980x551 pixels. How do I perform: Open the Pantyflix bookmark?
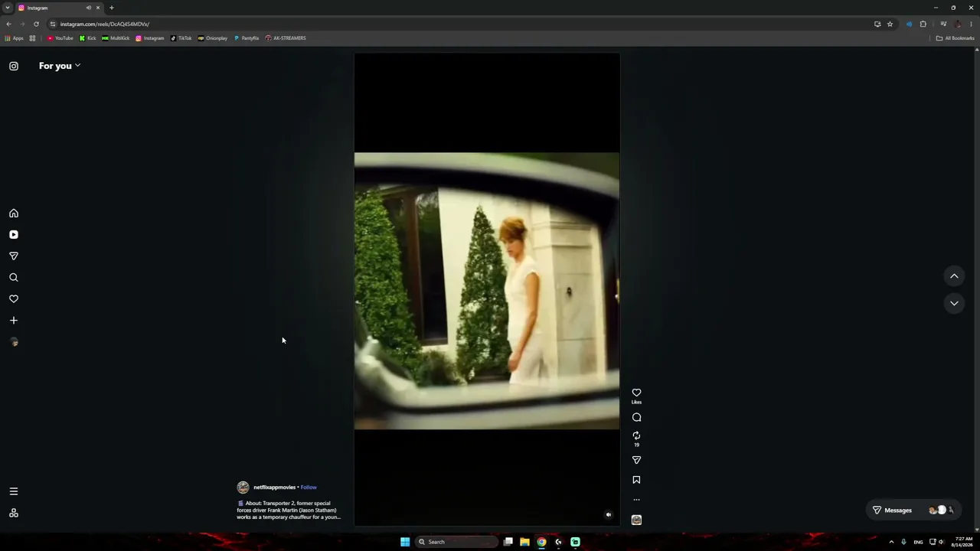[247, 38]
